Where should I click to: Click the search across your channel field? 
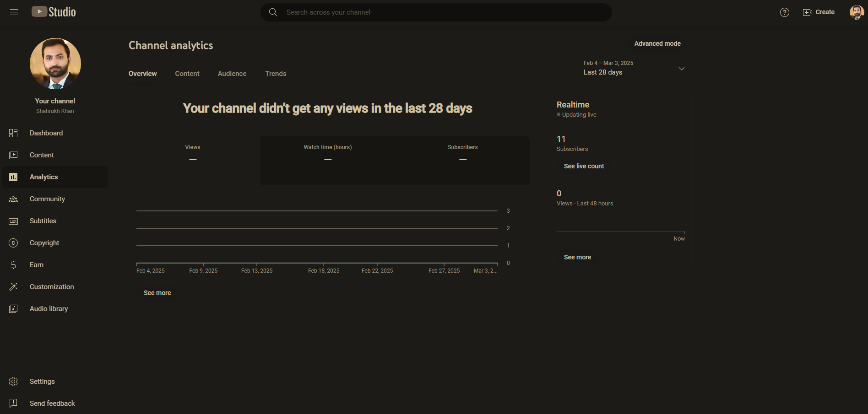[x=435, y=12]
